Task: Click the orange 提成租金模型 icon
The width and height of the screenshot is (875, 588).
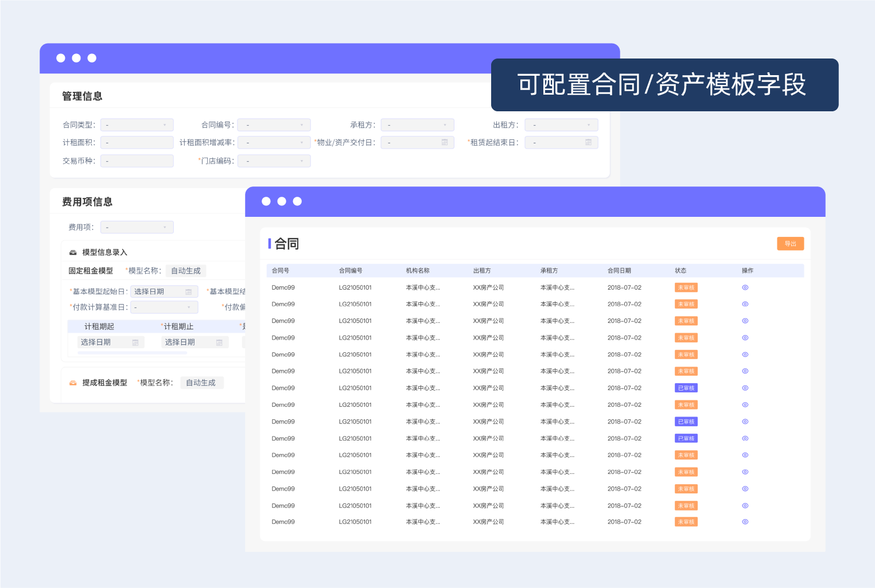Action: pos(73,383)
